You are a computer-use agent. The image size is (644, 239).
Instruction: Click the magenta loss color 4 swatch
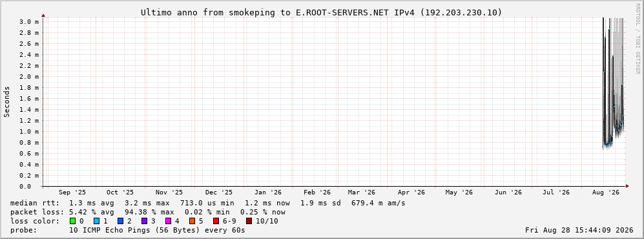click(x=168, y=221)
